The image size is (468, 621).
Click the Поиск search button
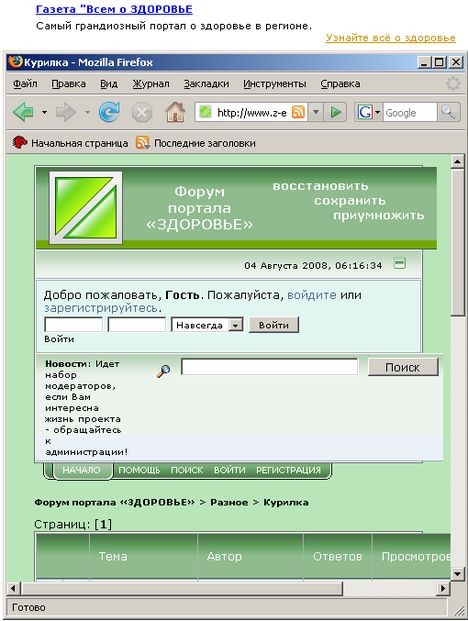[x=403, y=367]
